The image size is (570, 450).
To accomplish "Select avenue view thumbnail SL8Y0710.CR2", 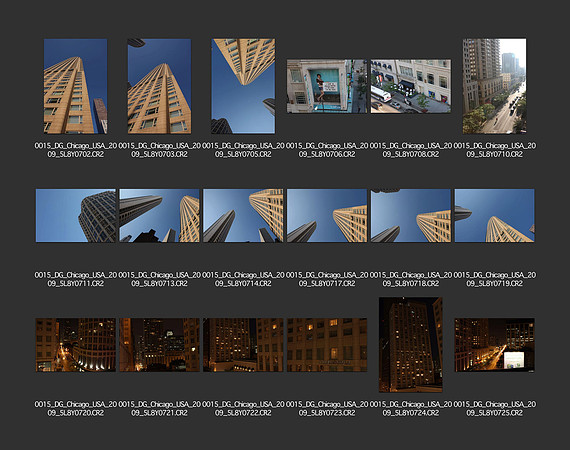I will pyautogui.click(x=494, y=86).
